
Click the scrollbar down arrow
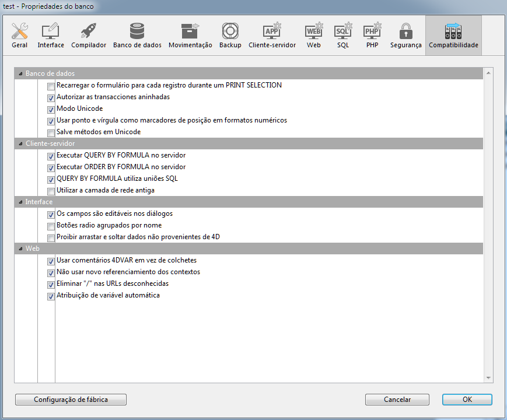pos(488,378)
